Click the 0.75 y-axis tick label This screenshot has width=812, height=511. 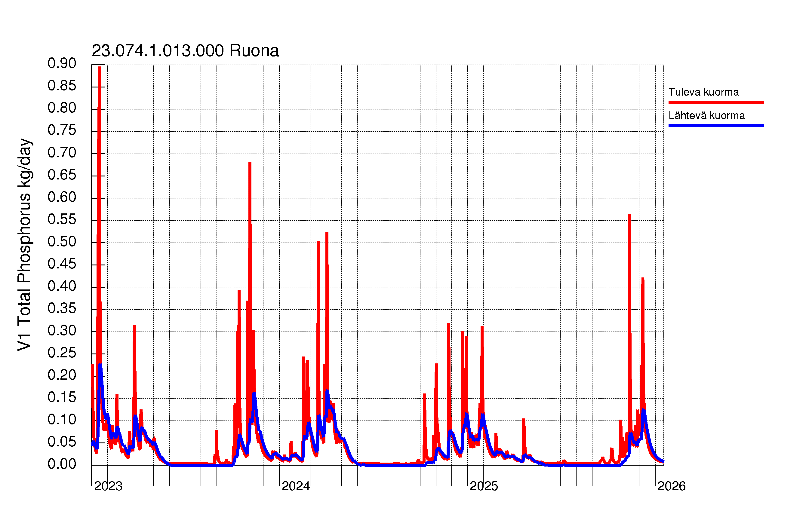(62, 130)
